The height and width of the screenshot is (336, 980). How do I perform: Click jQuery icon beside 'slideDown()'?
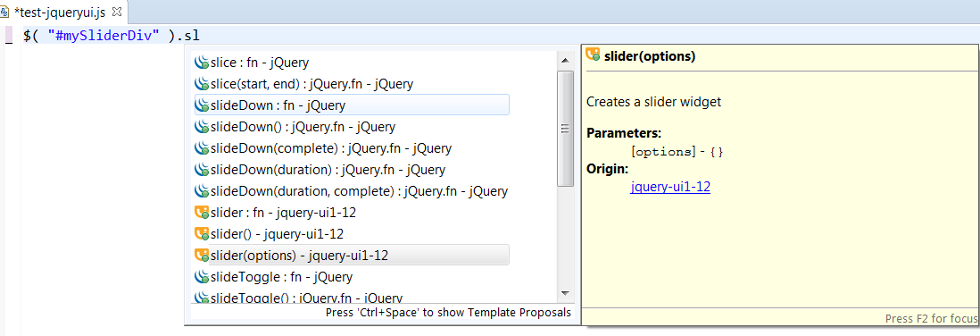201,127
